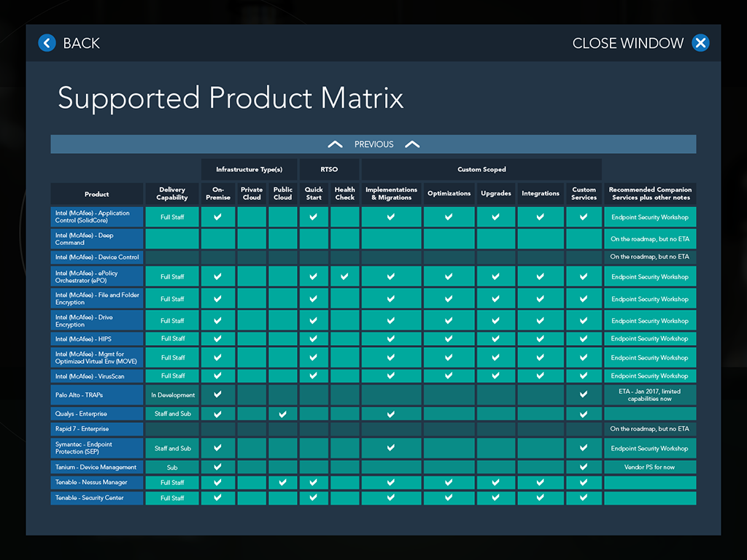Click Upgrades checkmark for VirusScan row

coord(495,376)
